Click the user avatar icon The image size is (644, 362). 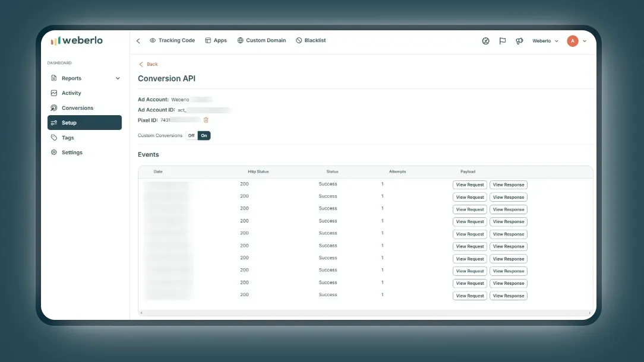573,40
